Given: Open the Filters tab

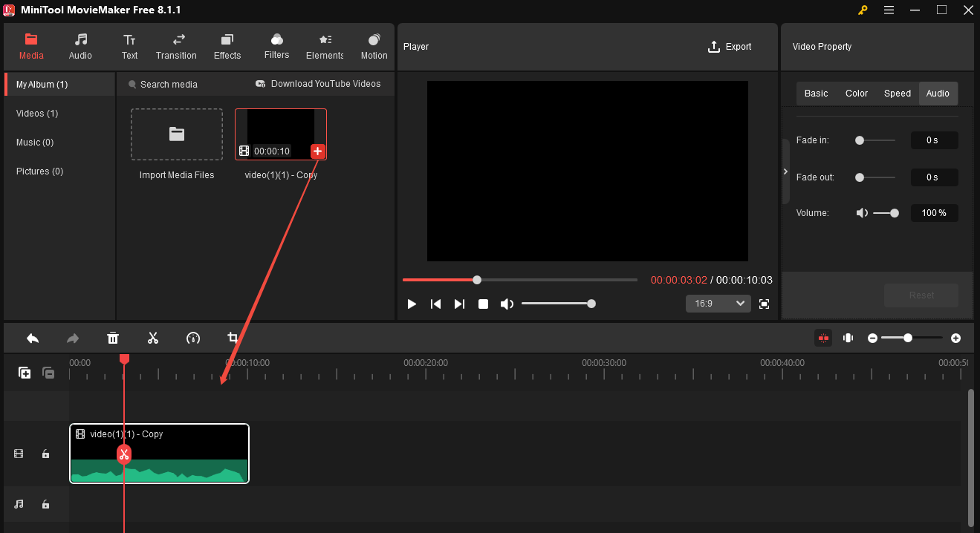Looking at the screenshot, I should 276,46.
